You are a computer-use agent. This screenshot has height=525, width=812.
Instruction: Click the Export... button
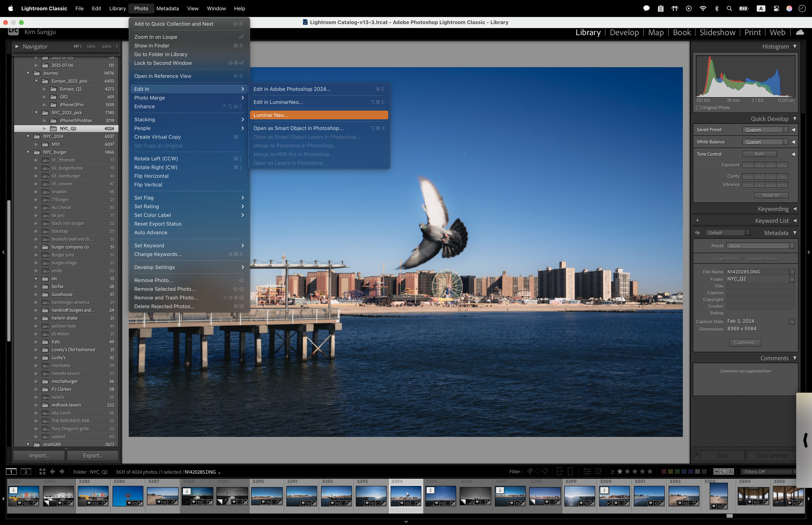point(93,455)
